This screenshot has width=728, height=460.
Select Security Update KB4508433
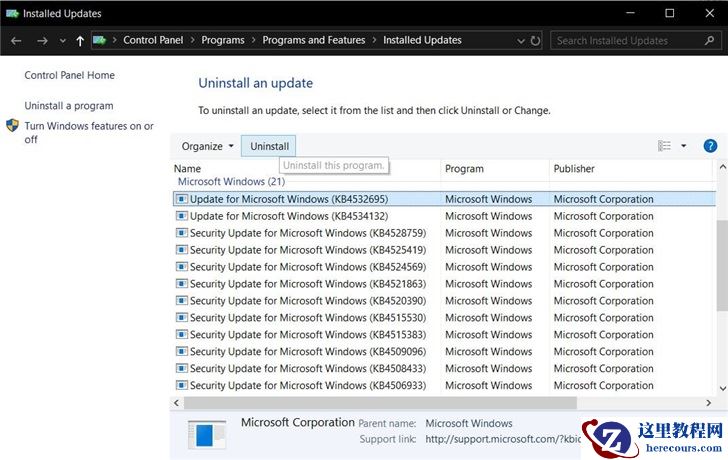pos(444,369)
